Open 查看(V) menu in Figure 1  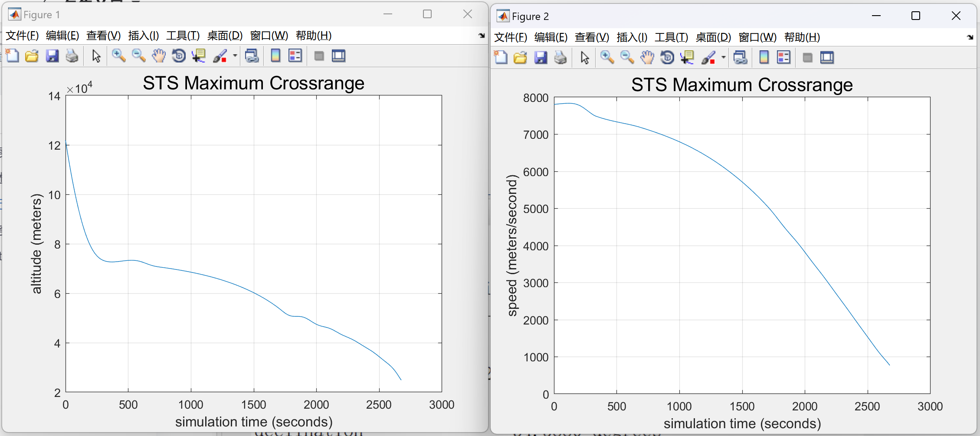[x=103, y=36]
